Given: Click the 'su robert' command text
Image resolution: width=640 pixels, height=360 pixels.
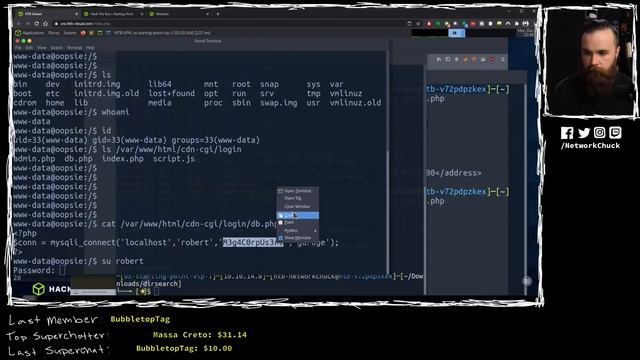Looking at the screenshot, I should (122, 261).
